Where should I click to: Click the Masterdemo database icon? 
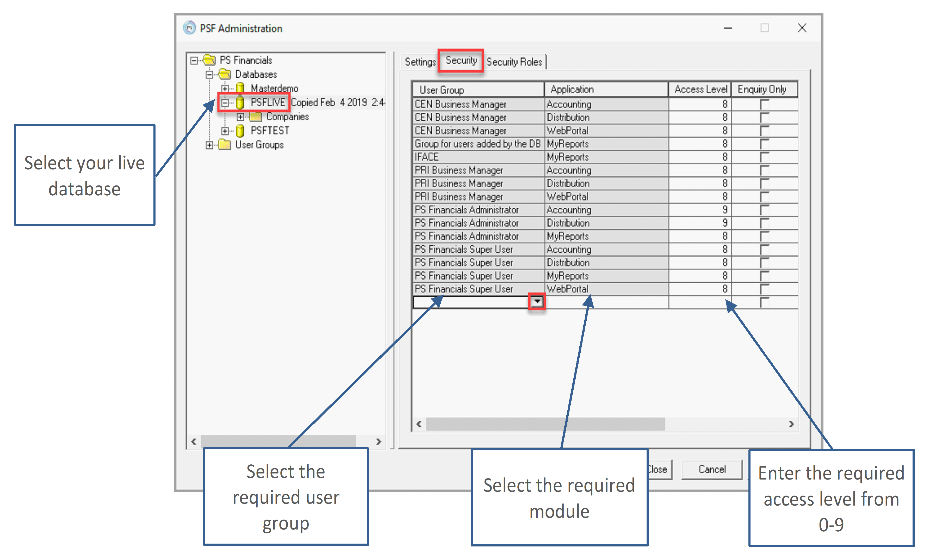pyautogui.click(x=240, y=88)
